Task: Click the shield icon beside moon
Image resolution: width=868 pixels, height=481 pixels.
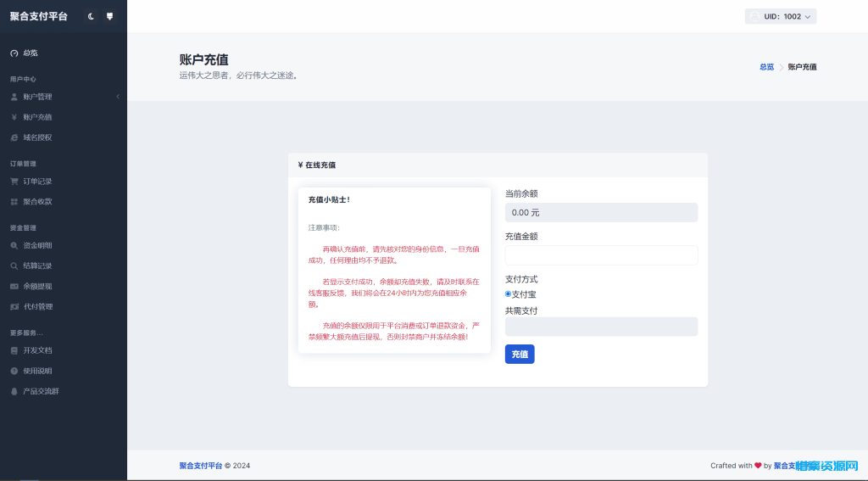Action: 109,17
